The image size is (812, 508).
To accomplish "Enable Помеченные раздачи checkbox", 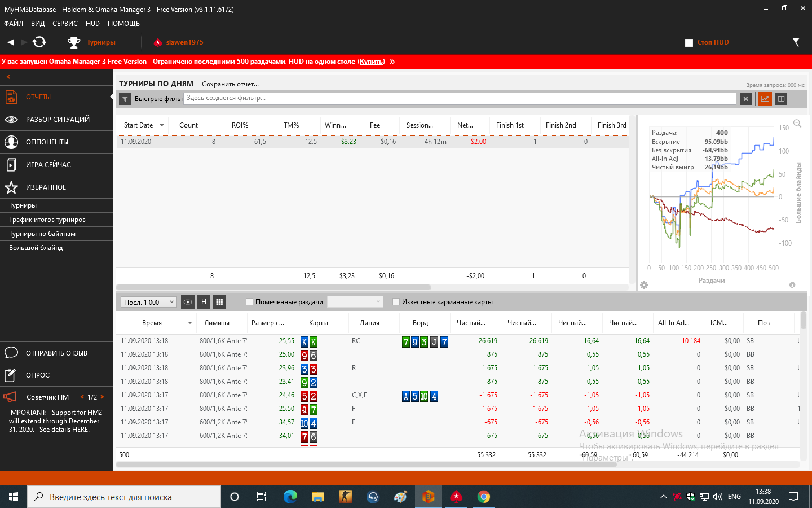I will 249,302.
